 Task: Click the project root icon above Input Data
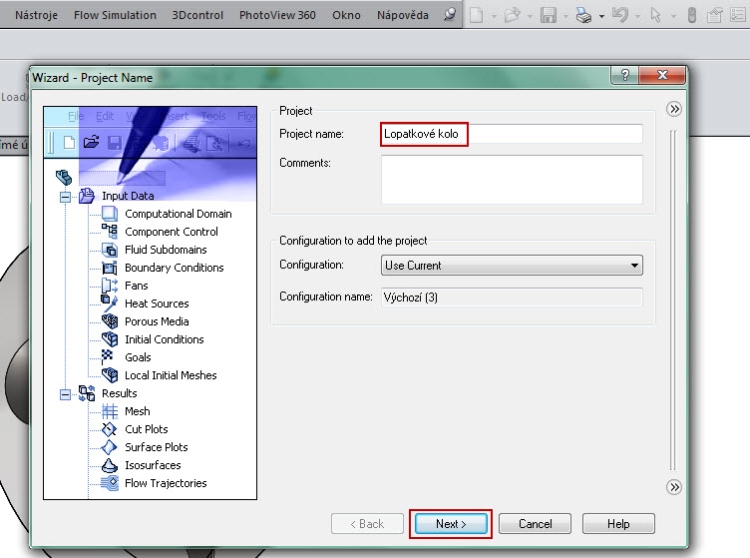click(64, 177)
